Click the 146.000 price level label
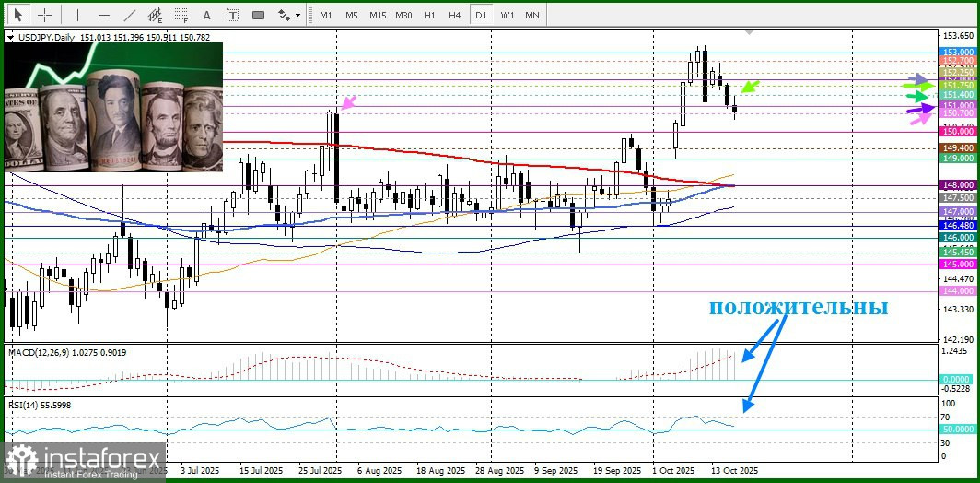Image resolution: width=980 pixels, height=483 pixels. pos(958,238)
